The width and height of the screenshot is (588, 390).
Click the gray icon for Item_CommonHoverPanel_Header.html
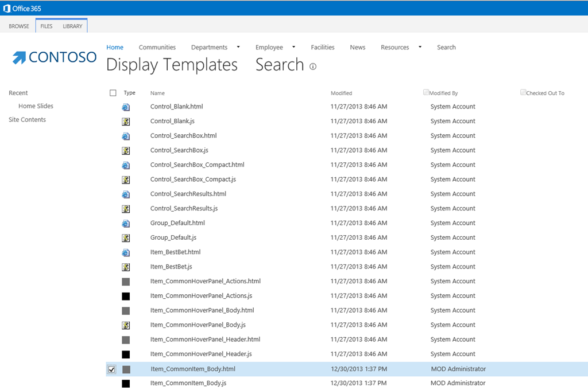(x=126, y=340)
